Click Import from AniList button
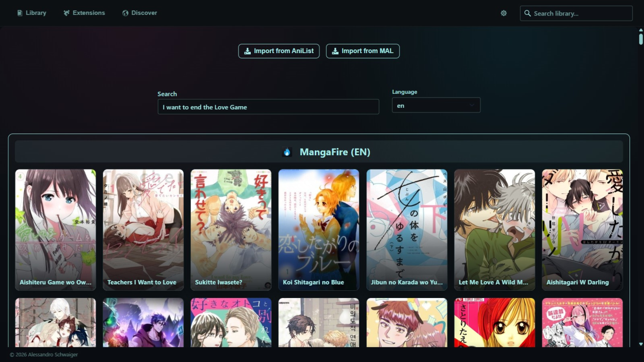 pos(279,51)
